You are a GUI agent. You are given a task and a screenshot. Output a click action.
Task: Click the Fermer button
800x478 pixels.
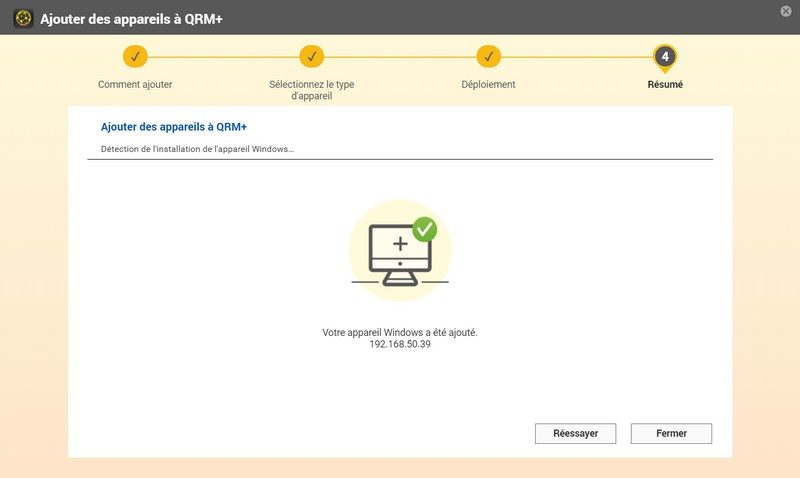tap(671, 434)
